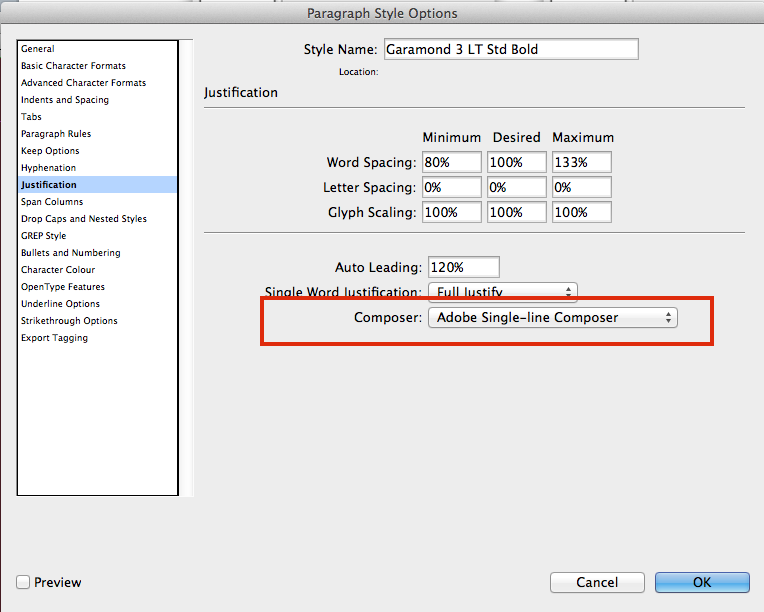Edit Letter Spacing minimum field
The height and width of the screenshot is (612, 764).
pyautogui.click(x=452, y=188)
